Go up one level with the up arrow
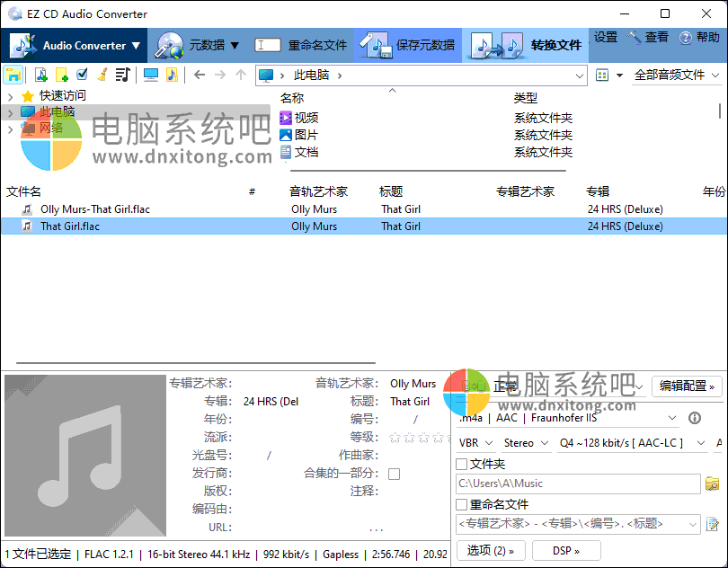 pyautogui.click(x=241, y=75)
